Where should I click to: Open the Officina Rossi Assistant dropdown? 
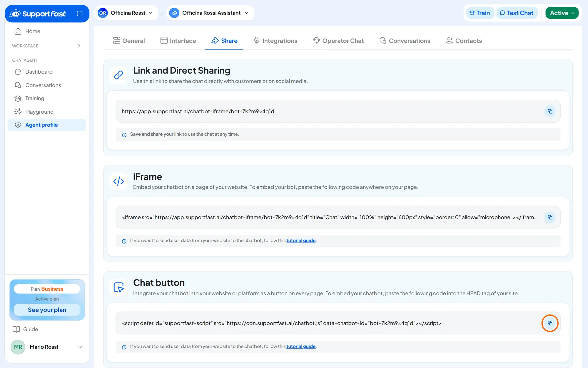(210, 13)
